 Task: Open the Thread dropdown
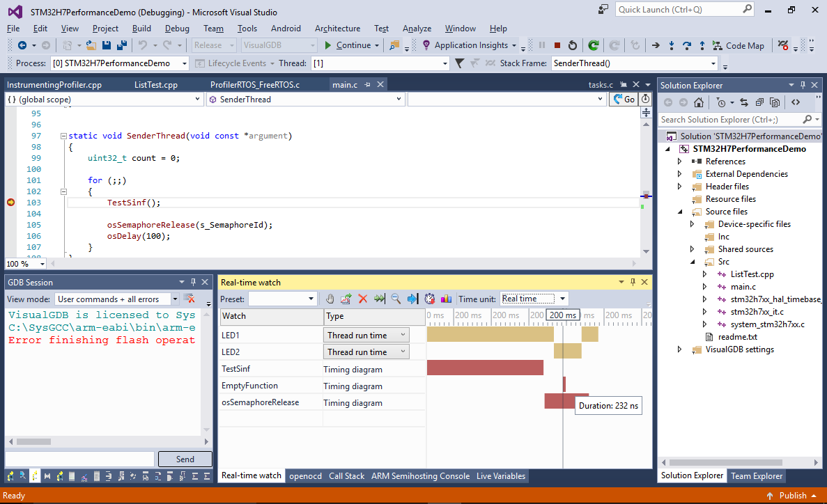pyautogui.click(x=445, y=63)
